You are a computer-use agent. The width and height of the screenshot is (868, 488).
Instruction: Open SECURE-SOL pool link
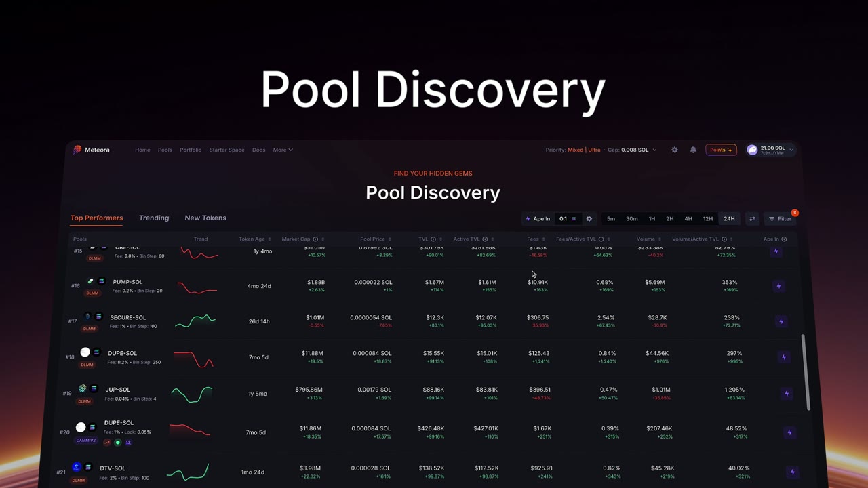[x=128, y=317]
